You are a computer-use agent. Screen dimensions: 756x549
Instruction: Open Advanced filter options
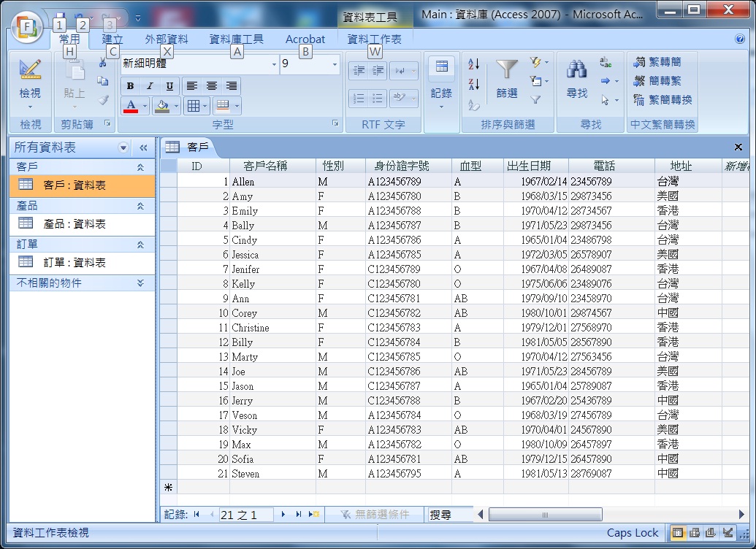[539, 81]
